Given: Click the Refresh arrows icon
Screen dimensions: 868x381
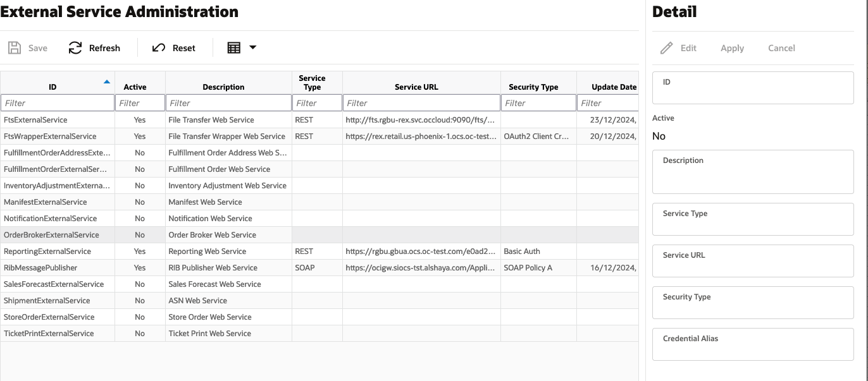Looking at the screenshot, I should [75, 48].
